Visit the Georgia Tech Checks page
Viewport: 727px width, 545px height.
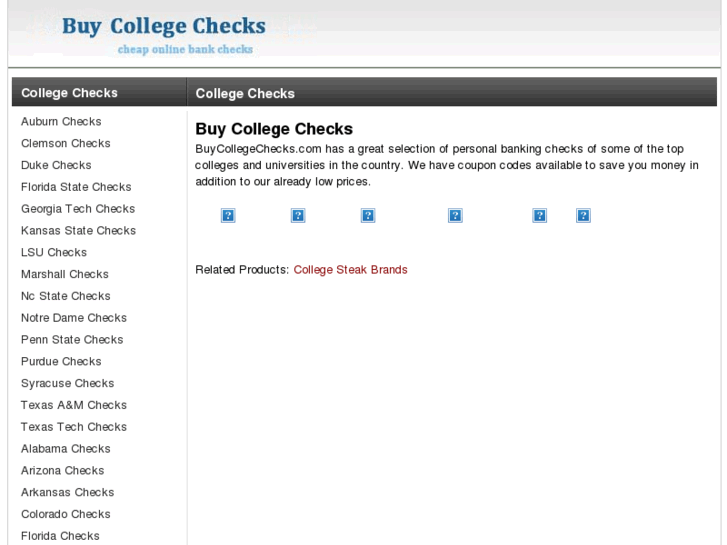coord(78,209)
